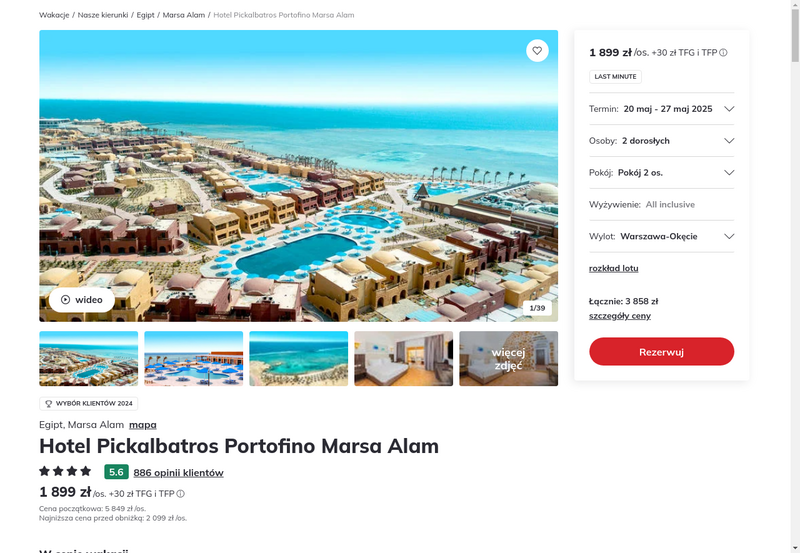Expand Wylot Warszawa-Okęcie departure dropdown
Screen dimensions: 800x553
661,236
